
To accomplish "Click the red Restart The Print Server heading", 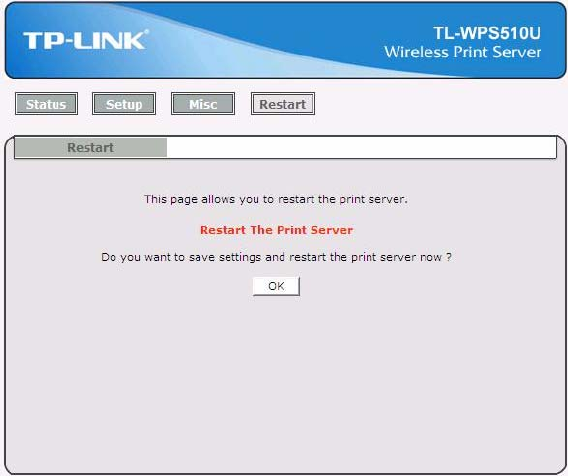I will point(276,230).
